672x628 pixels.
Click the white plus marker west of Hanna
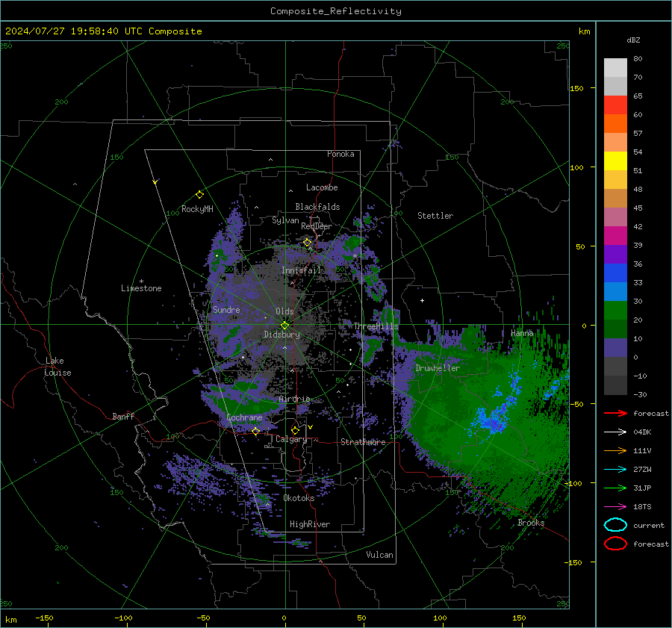422,300
